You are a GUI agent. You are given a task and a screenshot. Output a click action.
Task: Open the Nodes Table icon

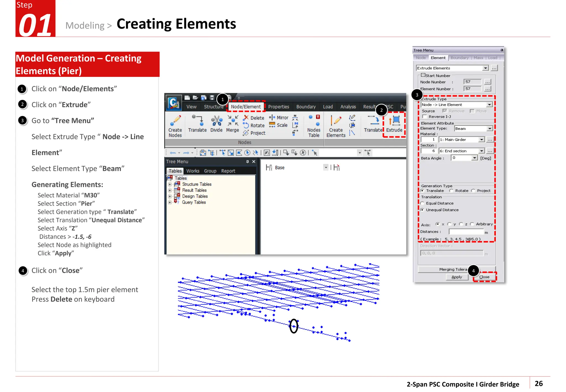(314, 121)
